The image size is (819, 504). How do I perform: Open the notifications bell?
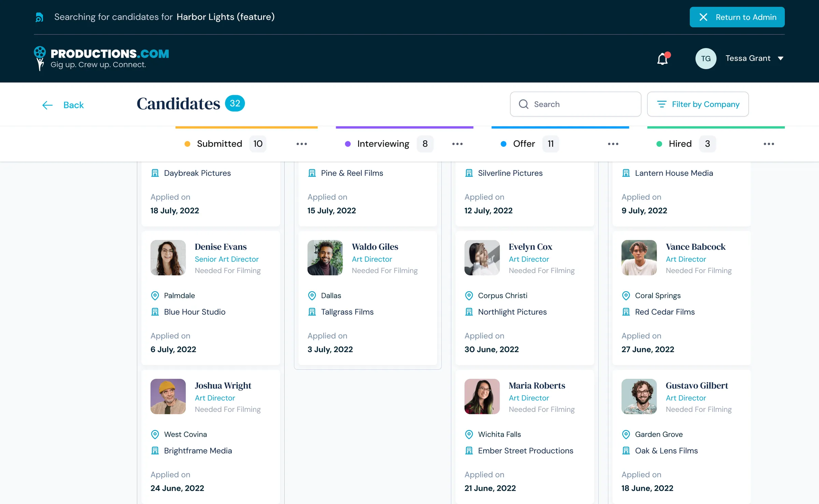663,59
